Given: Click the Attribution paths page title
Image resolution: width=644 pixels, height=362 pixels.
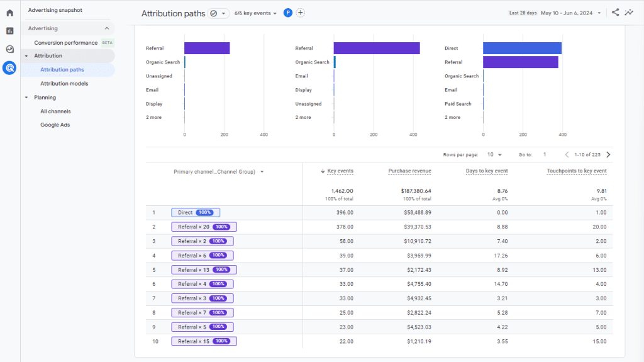Looking at the screenshot, I should pos(174,14).
